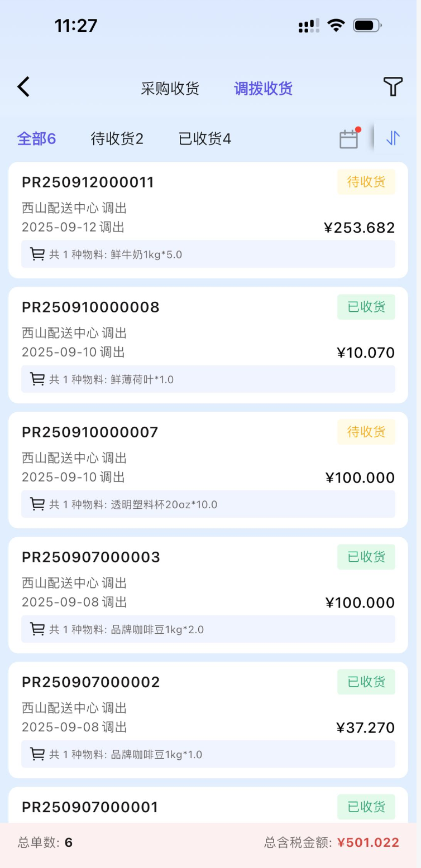This screenshot has width=421, height=868.
Task: Tap the back arrow icon
Action: pos(23,87)
